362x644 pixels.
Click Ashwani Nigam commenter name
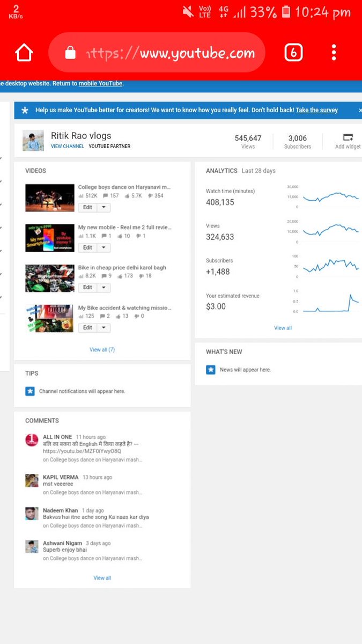click(x=63, y=543)
